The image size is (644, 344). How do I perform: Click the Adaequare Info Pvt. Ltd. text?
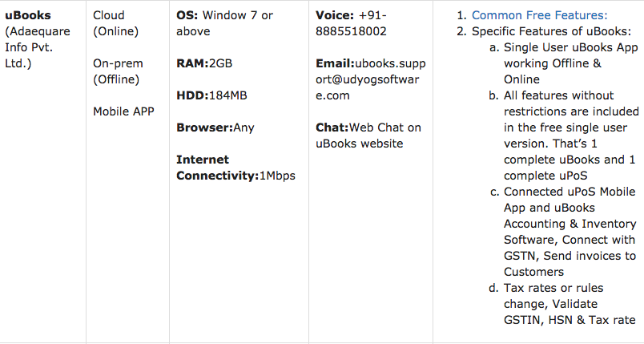coord(38,47)
